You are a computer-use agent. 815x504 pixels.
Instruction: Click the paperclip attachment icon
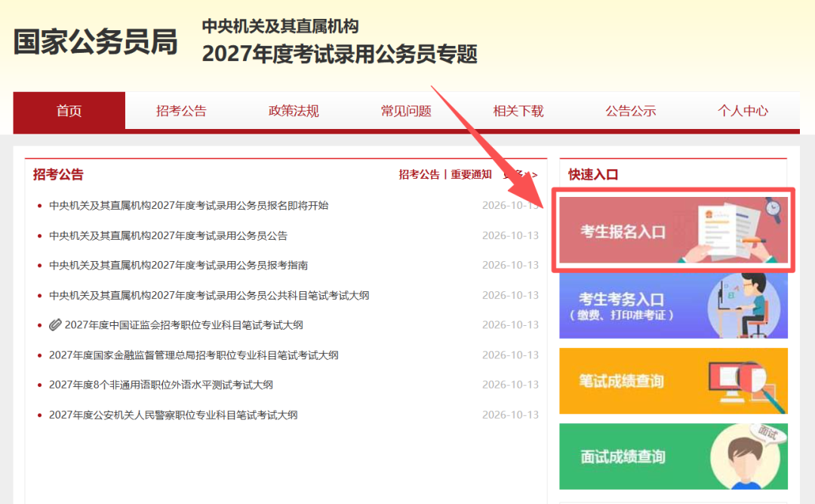(55, 325)
